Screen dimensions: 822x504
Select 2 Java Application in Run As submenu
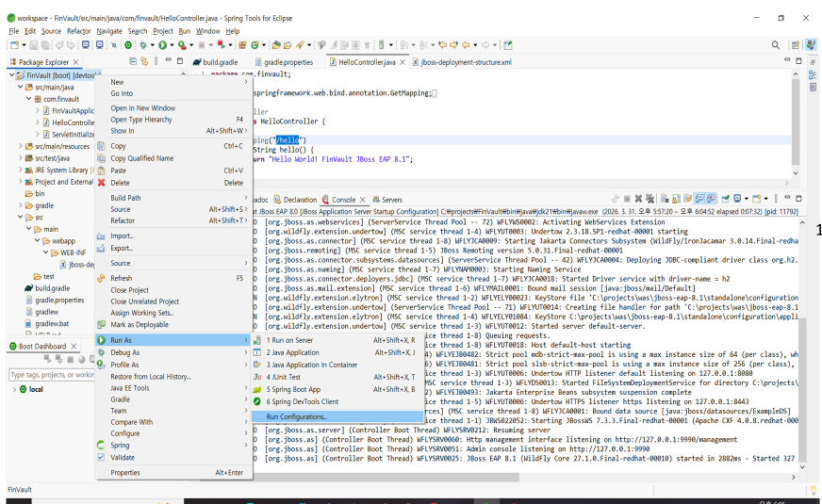pyautogui.click(x=337, y=352)
